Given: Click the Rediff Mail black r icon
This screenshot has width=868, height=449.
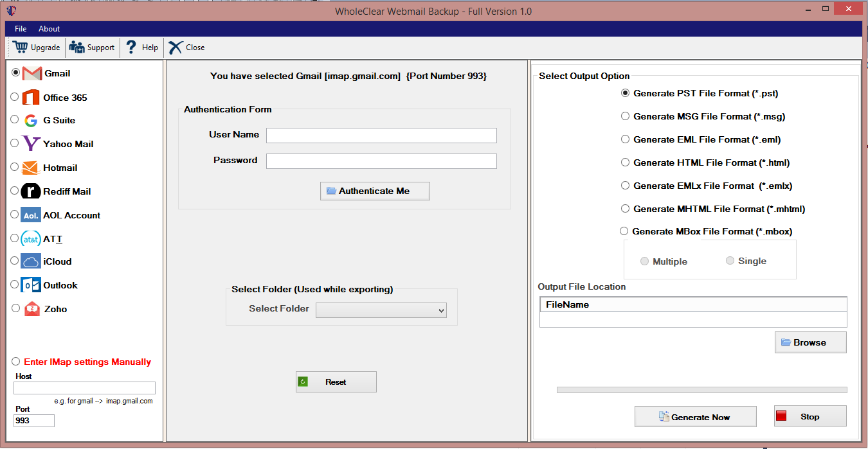Looking at the screenshot, I should pyautogui.click(x=31, y=191).
